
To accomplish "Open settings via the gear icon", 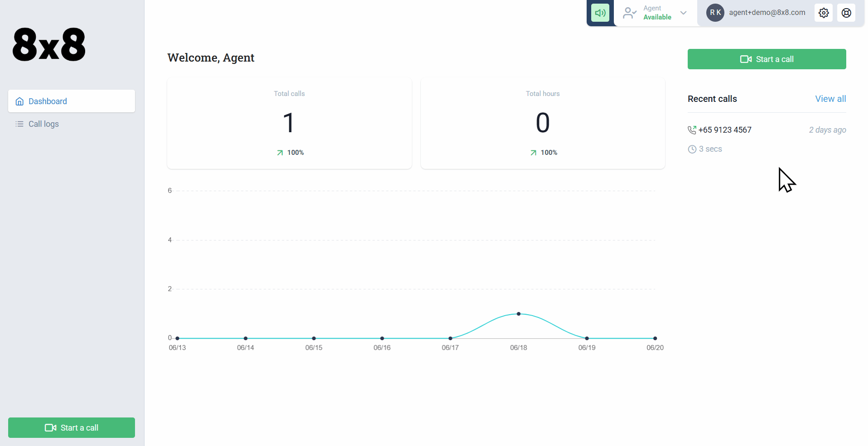I will [824, 13].
